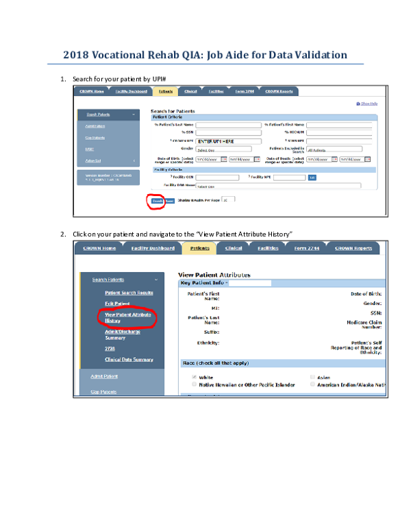The width and height of the screenshot is (411, 532).
Task: Open second Date of Death calendar icon
Action: pyautogui.click(x=368, y=159)
